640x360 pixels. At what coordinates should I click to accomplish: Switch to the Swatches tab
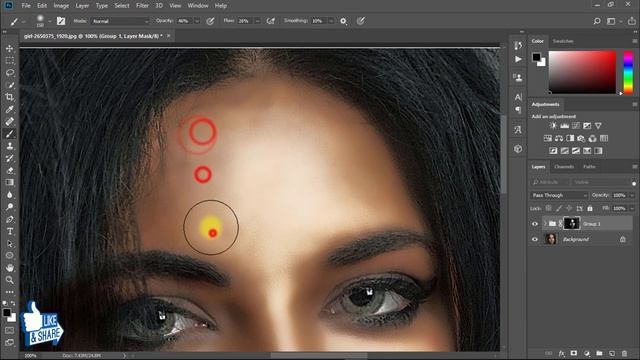click(563, 41)
